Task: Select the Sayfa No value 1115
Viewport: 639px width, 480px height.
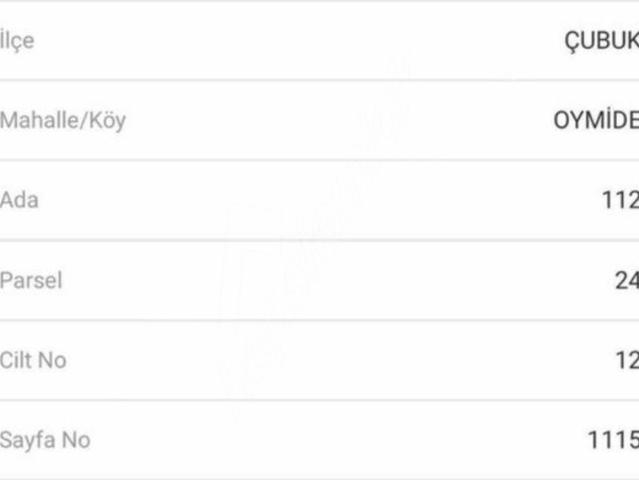Action: point(613,440)
